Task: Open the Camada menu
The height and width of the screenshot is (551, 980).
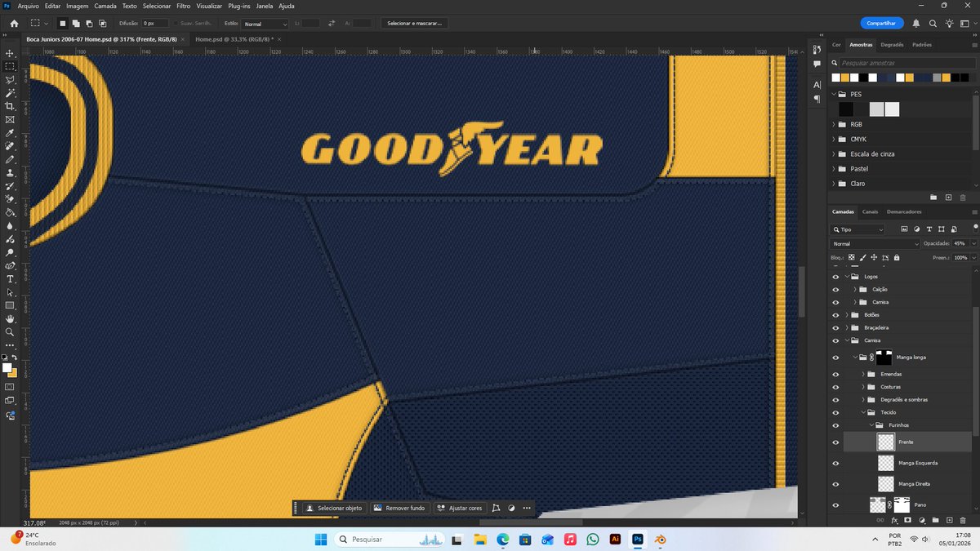Action: tap(105, 6)
